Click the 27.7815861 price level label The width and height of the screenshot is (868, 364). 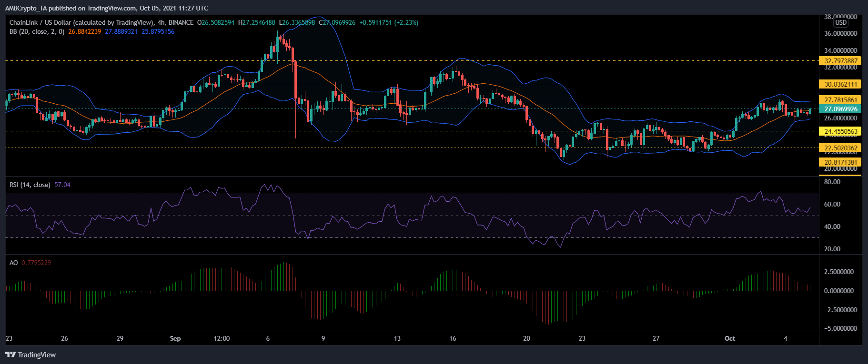coord(840,100)
